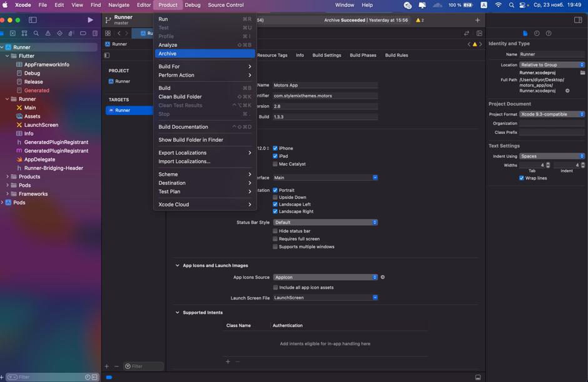Enable the Mac Catalyst checkbox
588x382 pixels.
[x=275, y=164]
